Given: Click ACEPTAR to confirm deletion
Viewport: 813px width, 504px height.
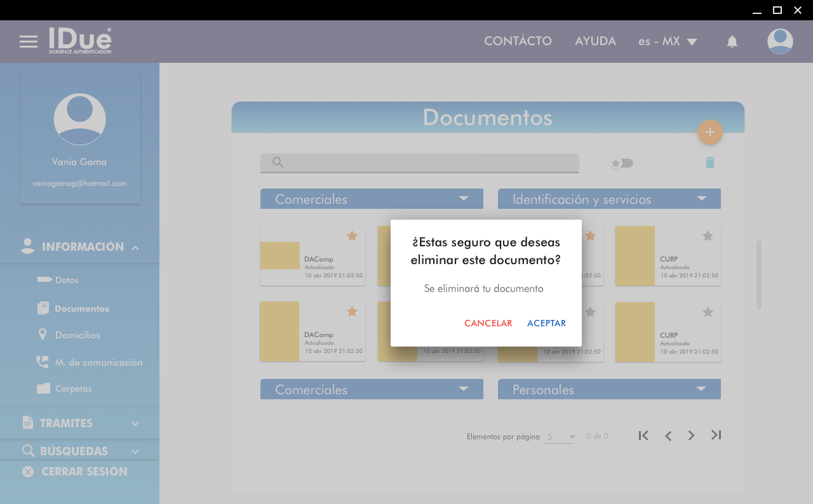Looking at the screenshot, I should [546, 323].
